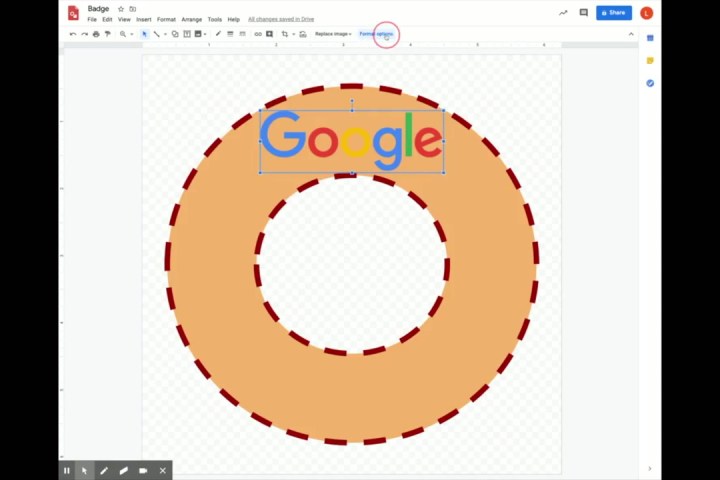Image resolution: width=720 pixels, height=480 pixels.
Task: Open the View menu
Action: (x=124, y=19)
